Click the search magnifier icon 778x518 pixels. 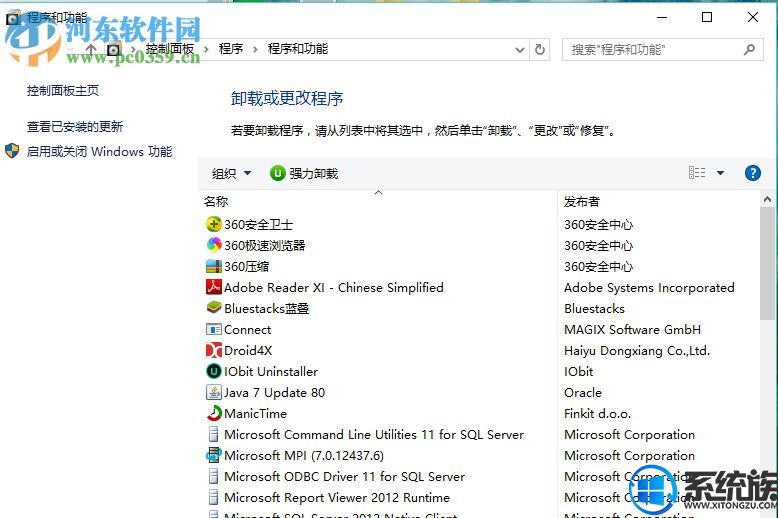[x=749, y=49]
